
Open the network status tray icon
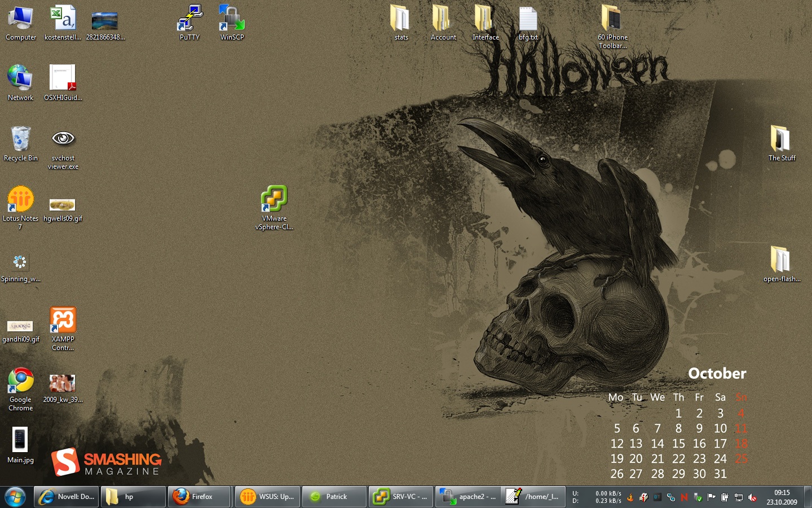click(739, 497)
